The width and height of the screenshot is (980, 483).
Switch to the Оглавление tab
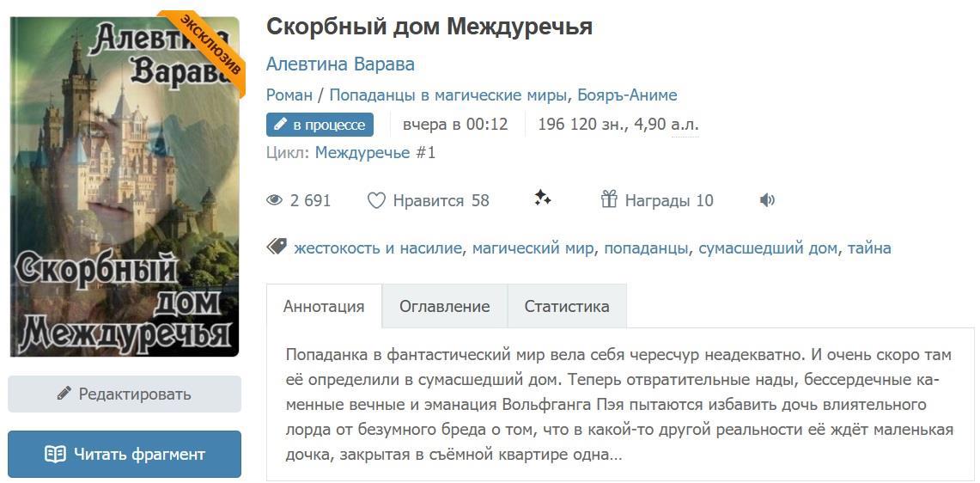tap(444, 307)
